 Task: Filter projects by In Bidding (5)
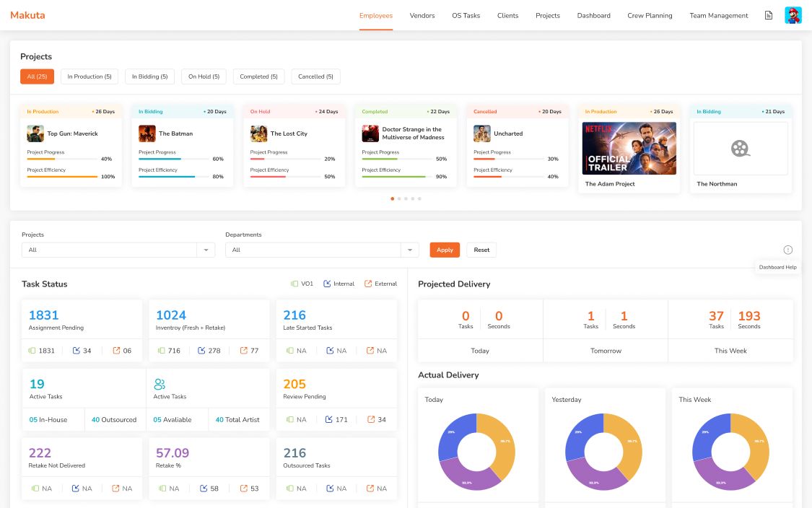pos(149,76)
